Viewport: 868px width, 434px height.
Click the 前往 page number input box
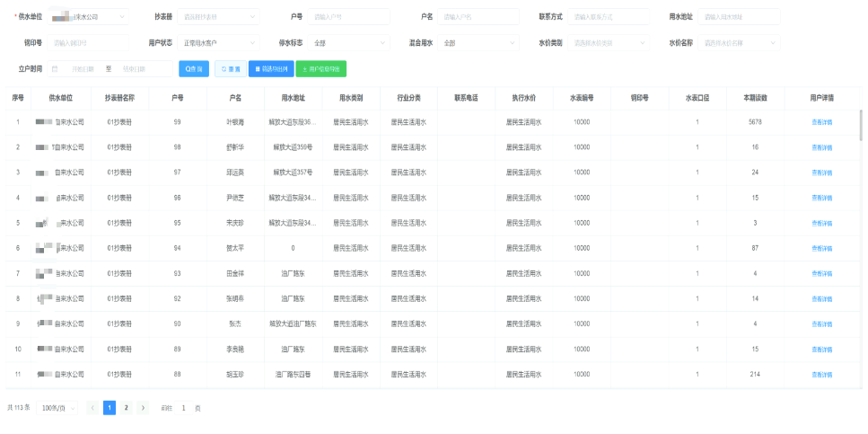[183, 408]
